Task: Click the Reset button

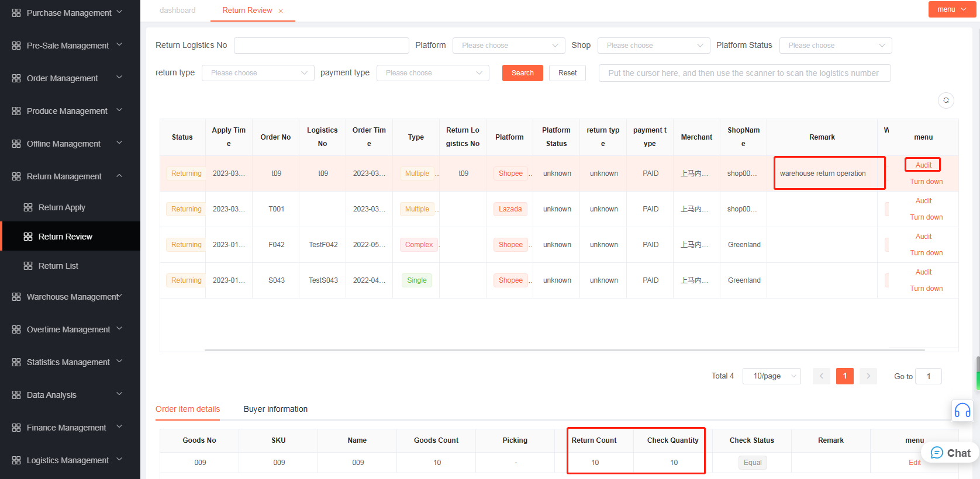Action: [567, 73]
